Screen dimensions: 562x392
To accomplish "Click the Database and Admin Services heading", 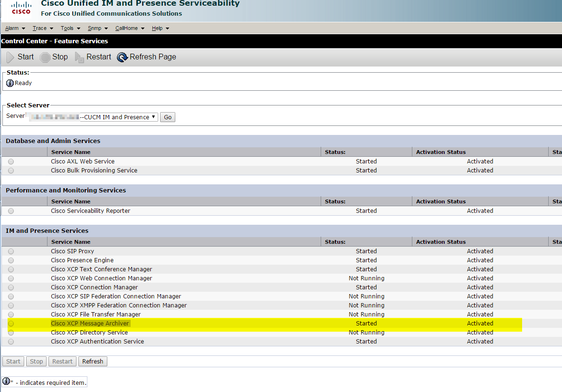I will [53, 141].
